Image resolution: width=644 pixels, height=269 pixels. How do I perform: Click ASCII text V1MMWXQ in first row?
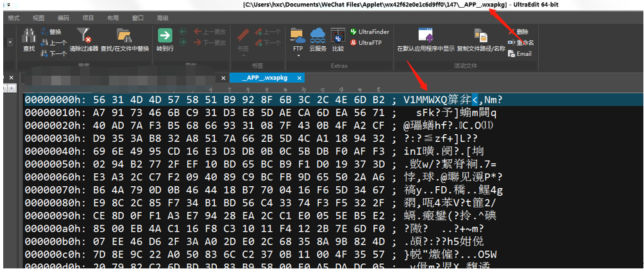click(427, 100)
